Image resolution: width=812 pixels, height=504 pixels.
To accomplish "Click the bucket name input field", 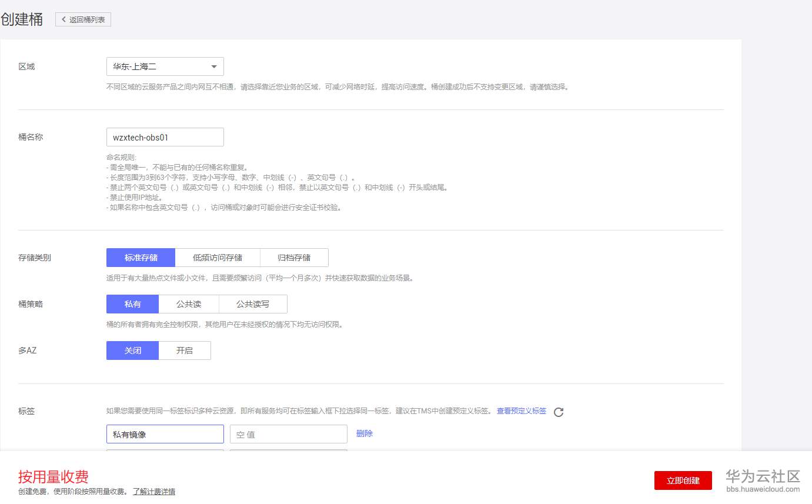I will 165,136.
